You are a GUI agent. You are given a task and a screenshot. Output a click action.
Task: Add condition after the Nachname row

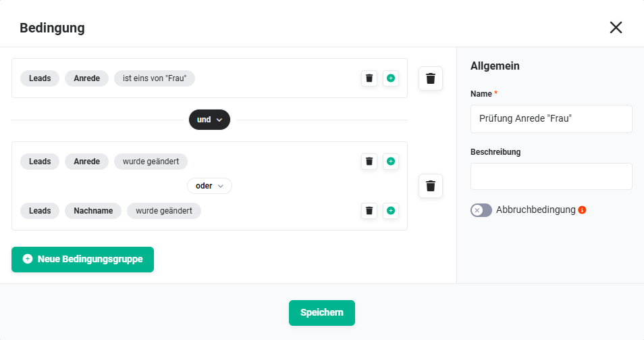[391, 210]
